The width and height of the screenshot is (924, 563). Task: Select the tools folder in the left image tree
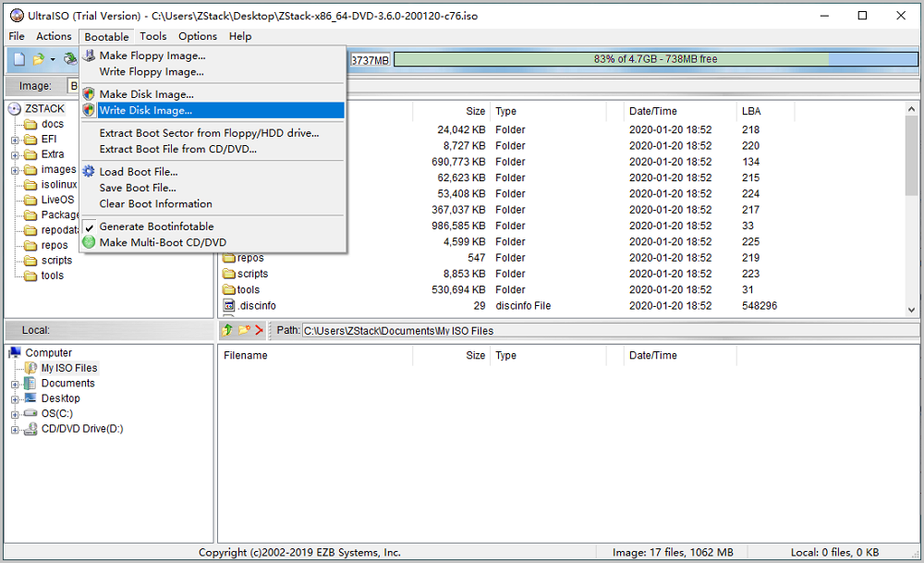[53, 275]
